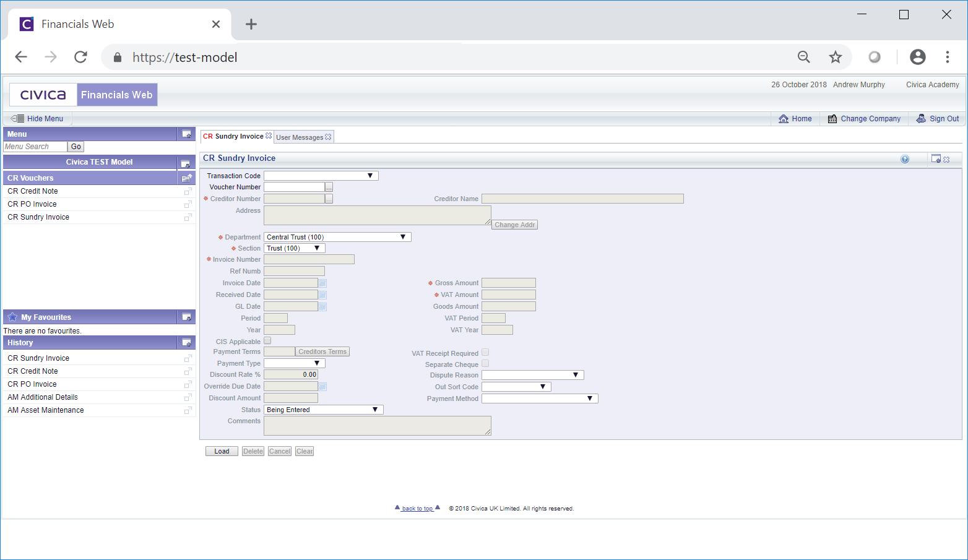Image resolution: width=968 pixels, height=560 pixels.
Task: Open the browser profile avatar icon
Action: pyautogui.click(x=918, y=57)
